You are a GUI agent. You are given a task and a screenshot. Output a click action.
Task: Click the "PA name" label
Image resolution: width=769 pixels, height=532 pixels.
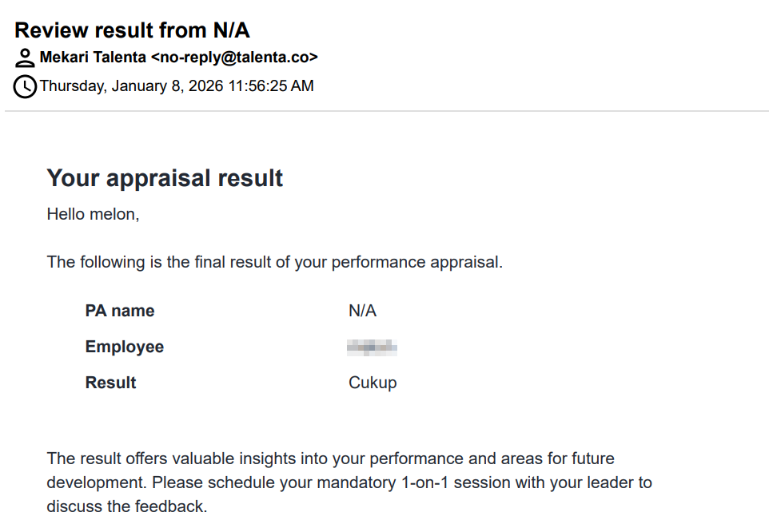(x=120, y=311)
